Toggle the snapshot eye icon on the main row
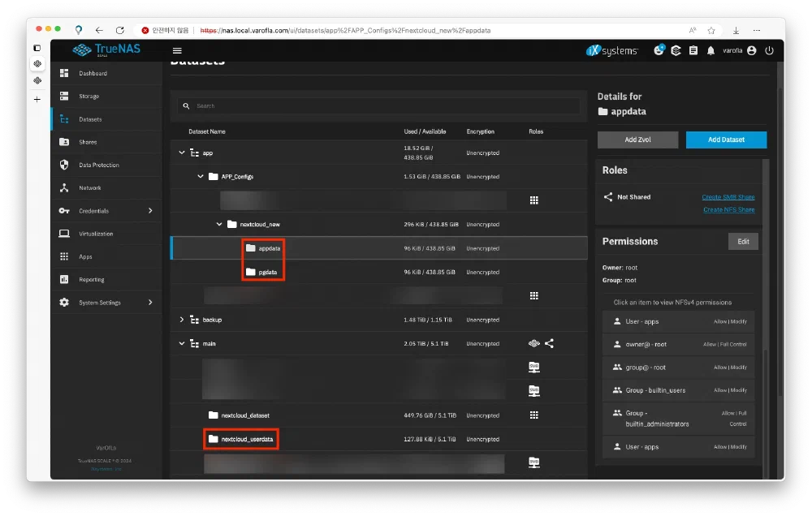This screenshot has width=812, height=516. (533, 343)
